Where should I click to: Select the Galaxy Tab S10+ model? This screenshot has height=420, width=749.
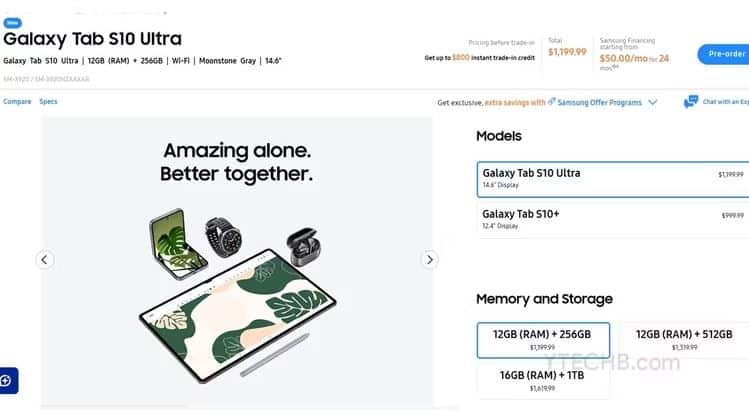click(612, 218)
